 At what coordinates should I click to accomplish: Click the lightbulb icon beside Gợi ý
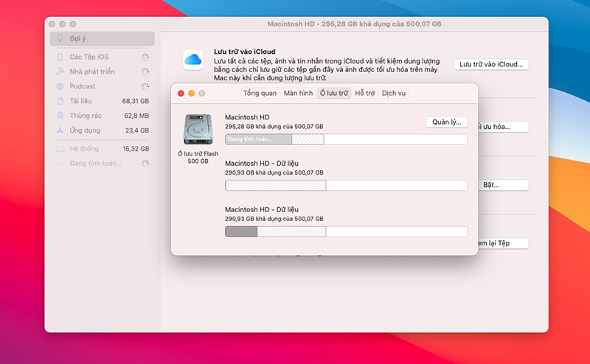click(60, 38)
